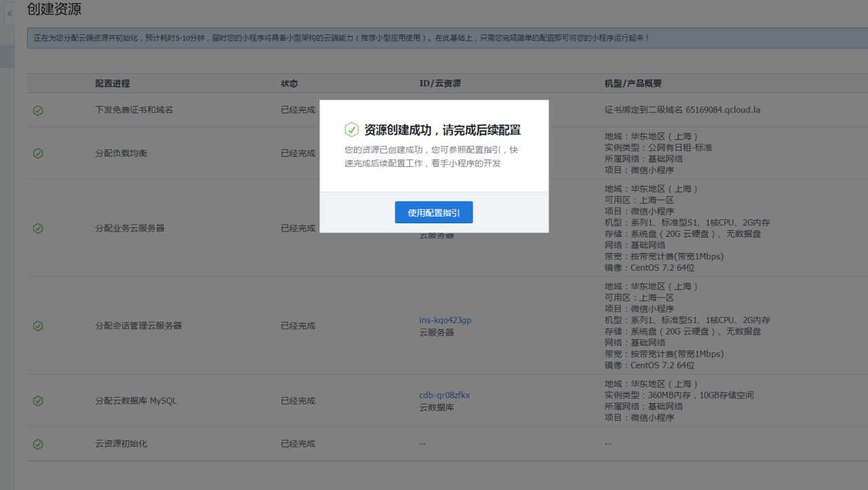This screenshot has height=490, width=868.
Task: Click the 机型/产品概要 column header
Action: point(633,83)
